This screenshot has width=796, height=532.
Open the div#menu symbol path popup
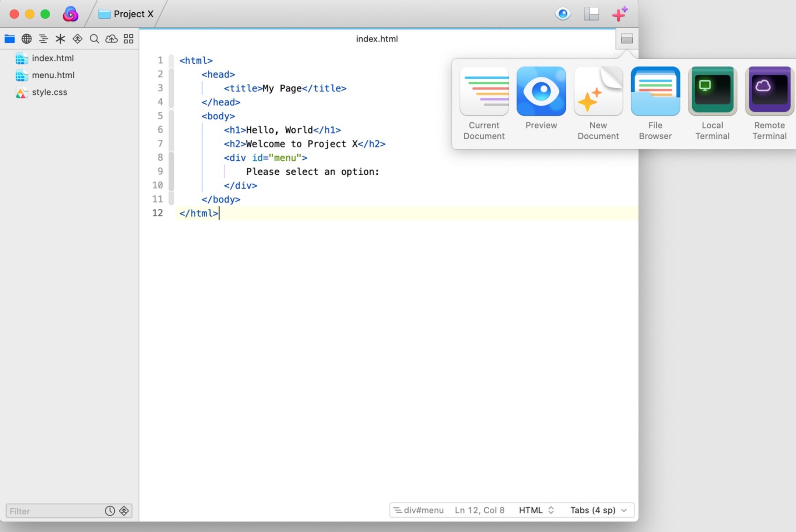point(419,510)
